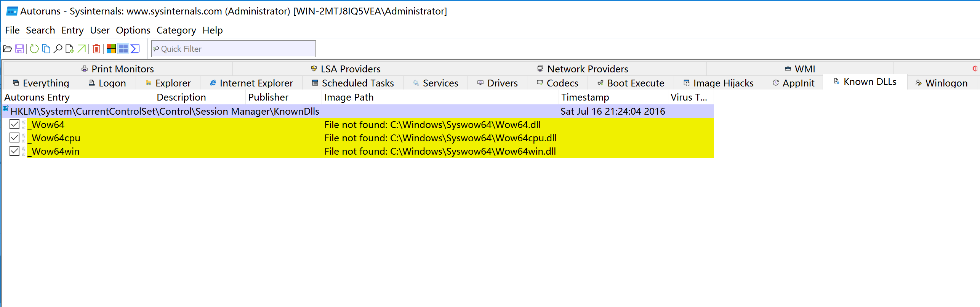Viewport: 980px width, 307px height.
Task: Open the Options menu
Action: coord(133,30)
